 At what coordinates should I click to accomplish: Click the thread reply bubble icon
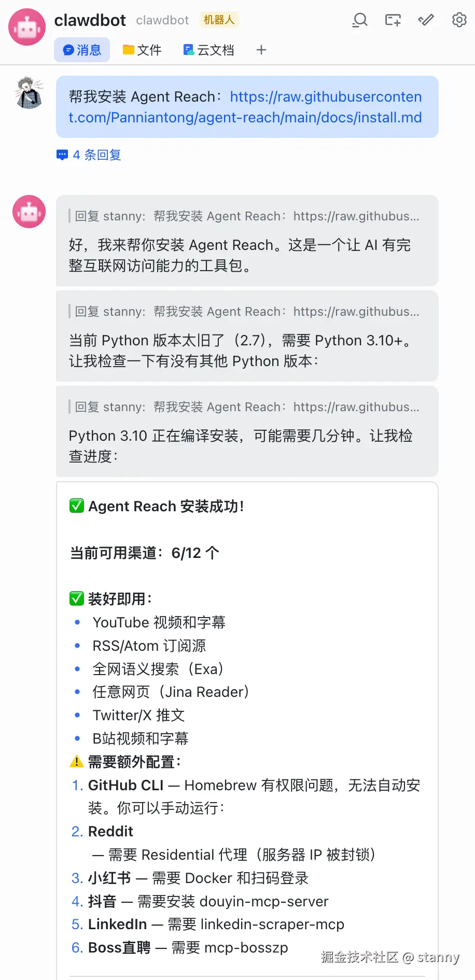coord(62,155)
